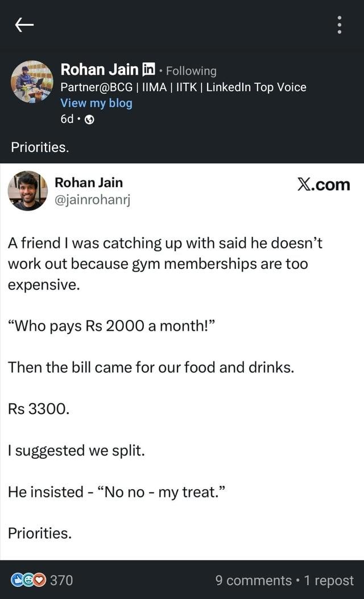This screenshot has height=599, width=364.
Task: Tap the back arrow to return
Action: [x=24, y=25]
